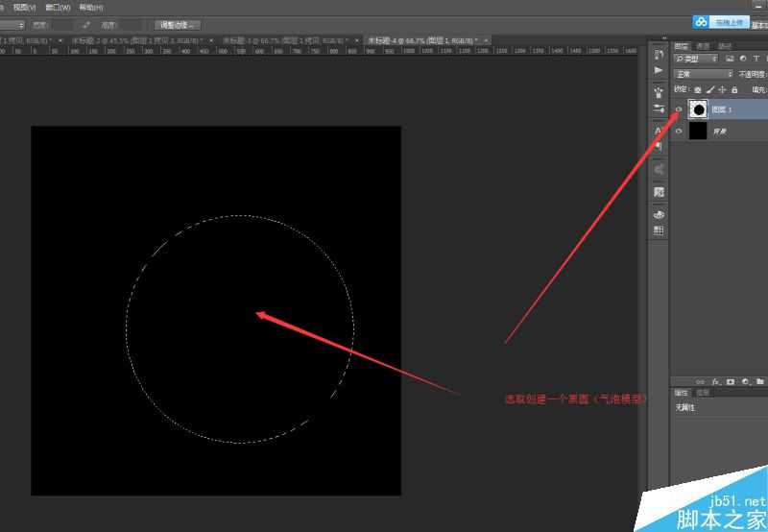The width and height of the screenshot is (768, 532).
Task: Click the lock all padlock icon
Action: (734, 88)
